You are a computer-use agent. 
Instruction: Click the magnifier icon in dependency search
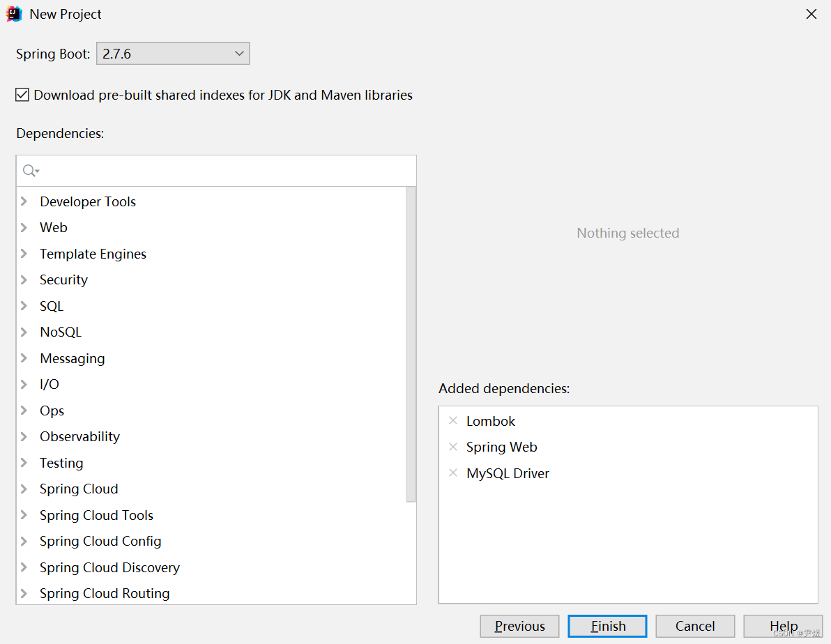pyautogui.click(x=30, y=170)
